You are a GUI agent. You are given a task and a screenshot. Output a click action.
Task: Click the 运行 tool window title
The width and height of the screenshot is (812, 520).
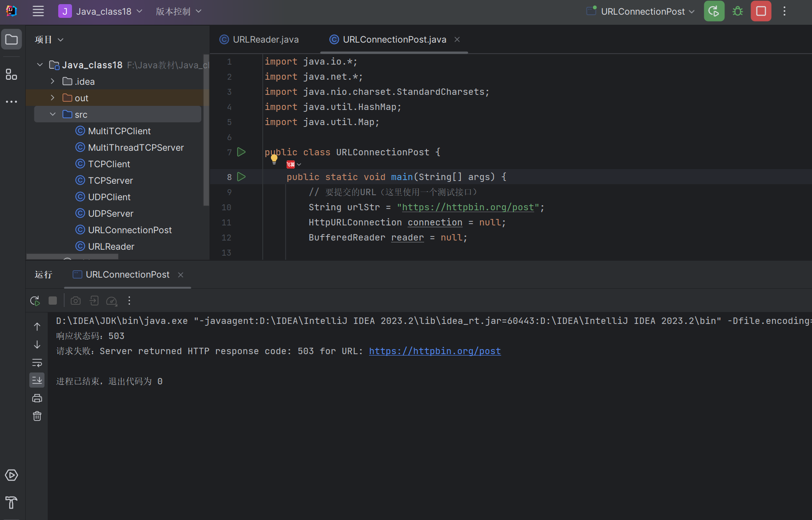[44, 274]
